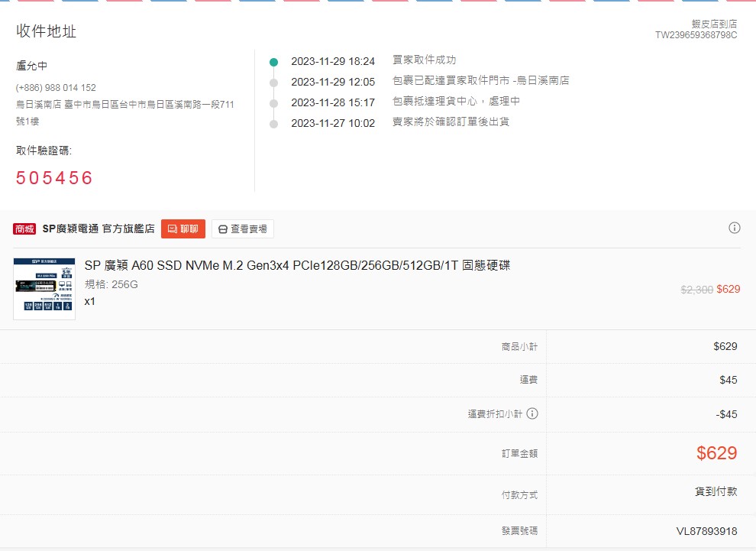Click the timeline dot for 2023-11-29 12:05

[x=274, y=82]
